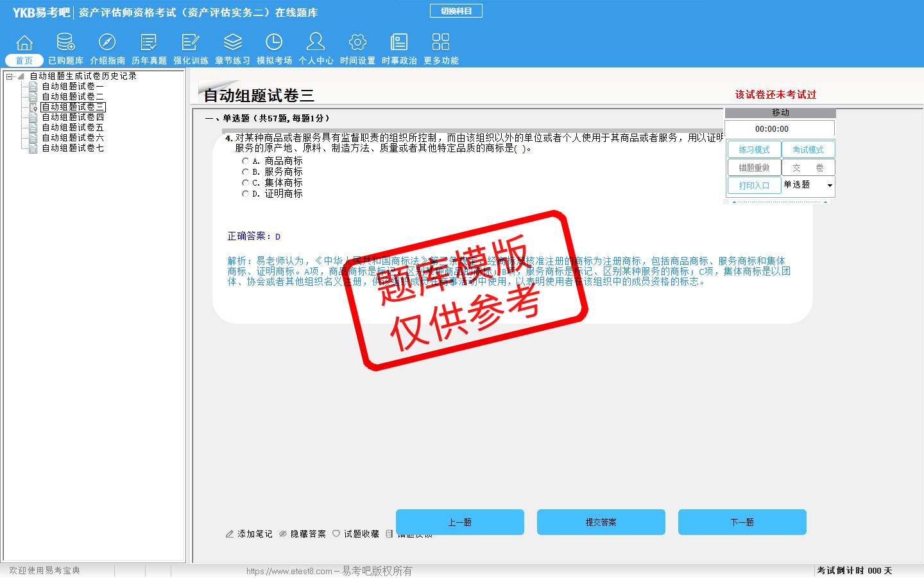Screen dimensions: 924x578
Task: Go to next question with 下一题
Action: click(742, 522)
